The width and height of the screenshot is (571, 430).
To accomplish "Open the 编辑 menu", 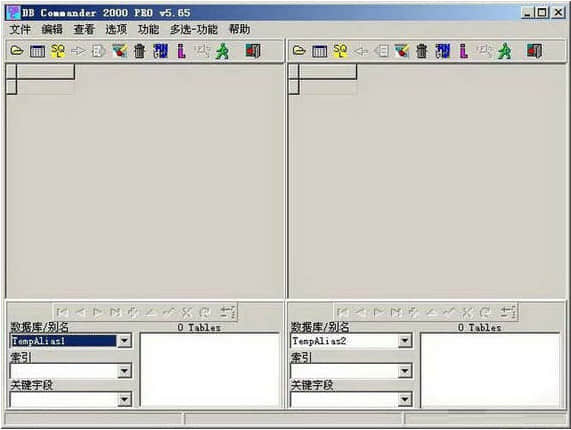I will point(52,29).
